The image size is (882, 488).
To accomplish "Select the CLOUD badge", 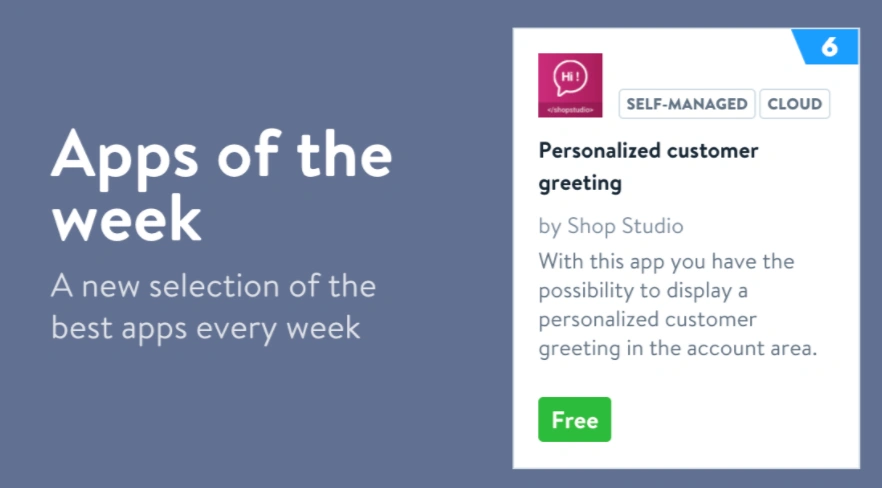I will [795, 104].
